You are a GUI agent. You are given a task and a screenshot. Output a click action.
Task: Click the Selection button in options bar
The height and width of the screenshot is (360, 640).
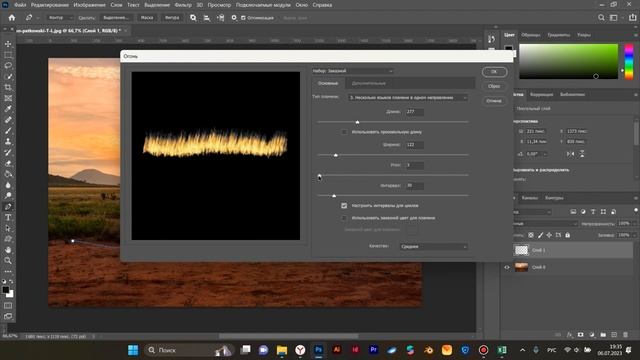[116, 18]
